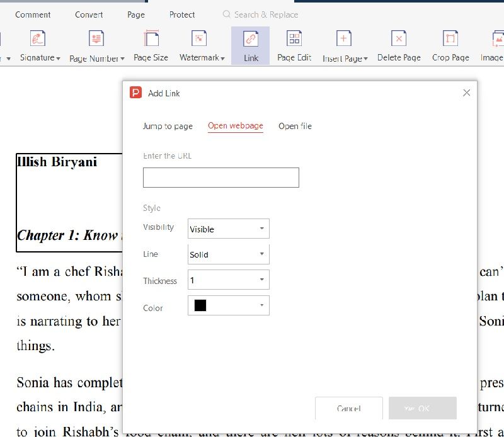Viewport: 504px width, 437px height.
Task: Open the Thickness dropdown
Action: [229, 280]
